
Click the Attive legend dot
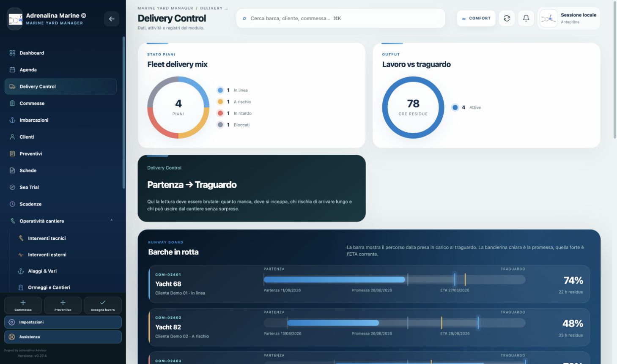point(455,107)
